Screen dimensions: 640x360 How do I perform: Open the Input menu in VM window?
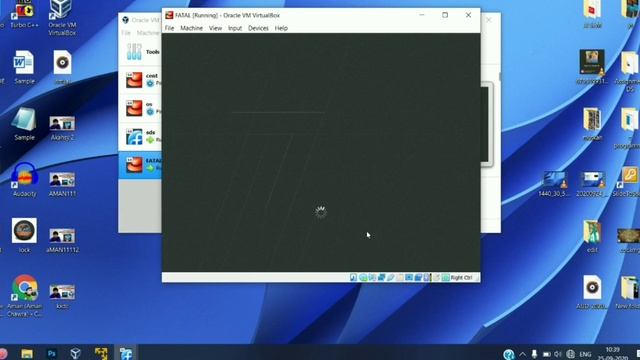(235, 28)
